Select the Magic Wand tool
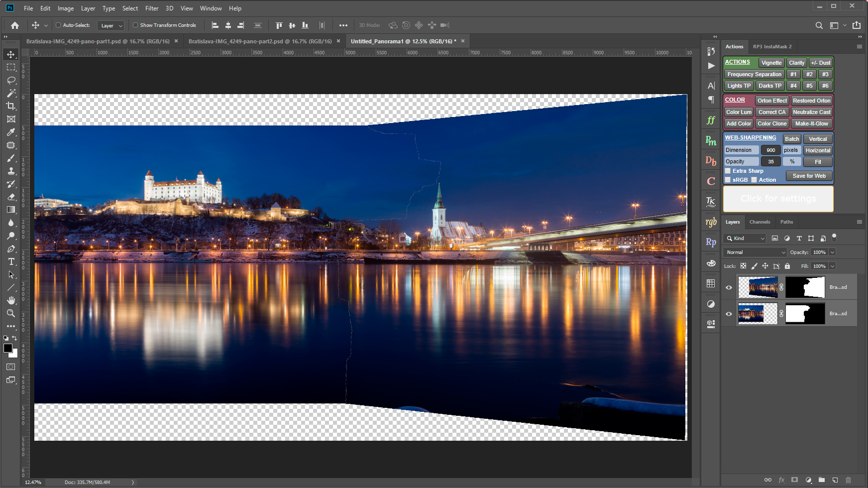The height and width of the screenshot is (488, 868). click(11, 93)
